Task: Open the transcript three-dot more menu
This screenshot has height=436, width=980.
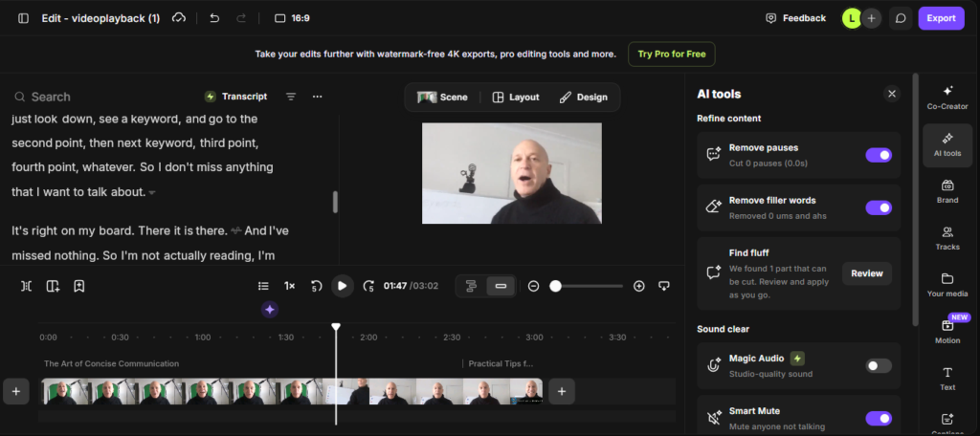Action: [317, 97]
